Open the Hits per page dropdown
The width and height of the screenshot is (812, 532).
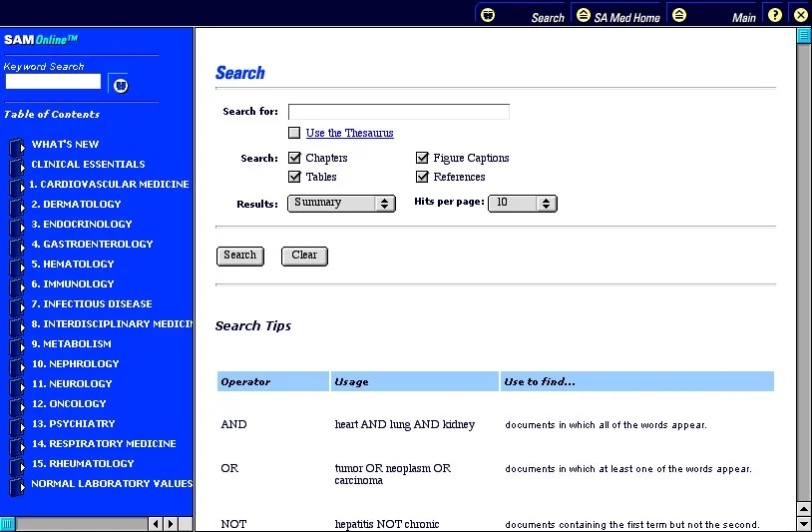523,203
